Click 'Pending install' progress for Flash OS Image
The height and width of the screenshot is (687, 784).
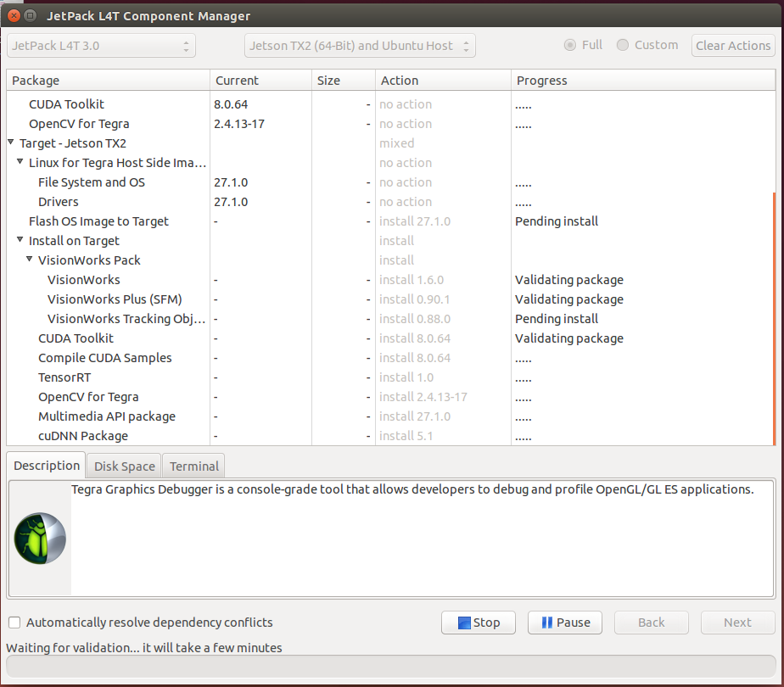557,221
